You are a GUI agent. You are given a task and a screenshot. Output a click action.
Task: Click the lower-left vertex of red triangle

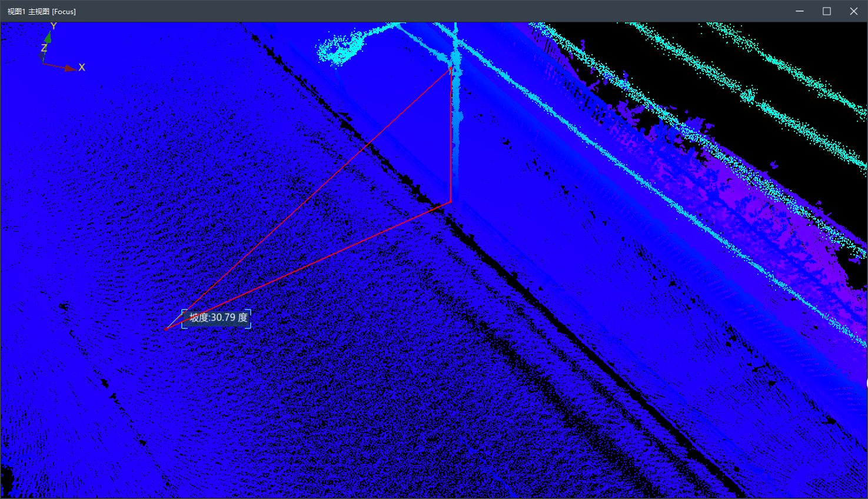point(167,329)
